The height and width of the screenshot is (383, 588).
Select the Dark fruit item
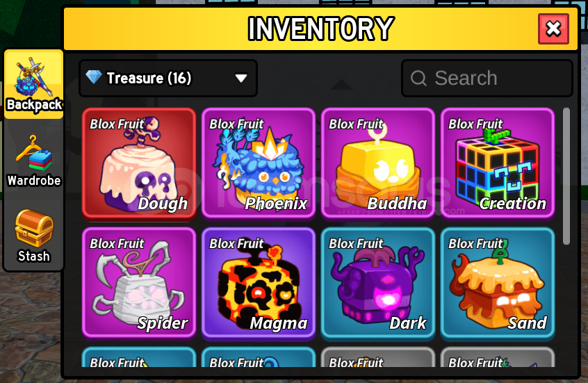point(378,283)
